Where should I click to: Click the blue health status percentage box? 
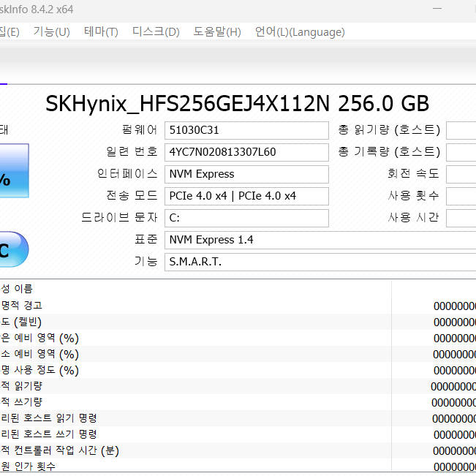(x=14, y=170)
